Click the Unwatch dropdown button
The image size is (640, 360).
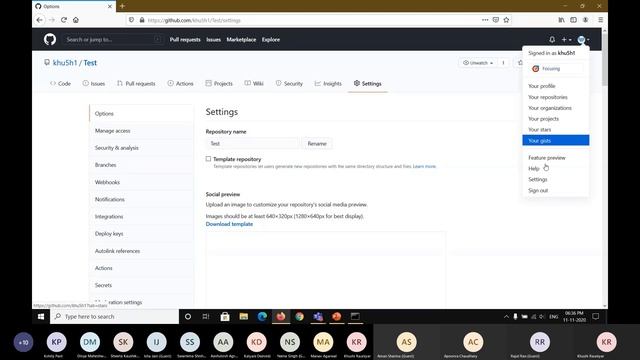[478, 63]
